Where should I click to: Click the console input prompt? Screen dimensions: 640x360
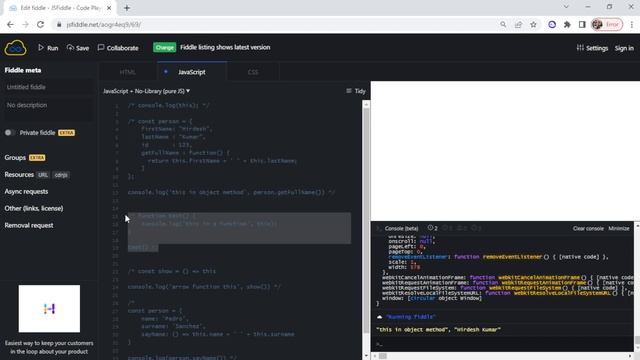[502, 344]
